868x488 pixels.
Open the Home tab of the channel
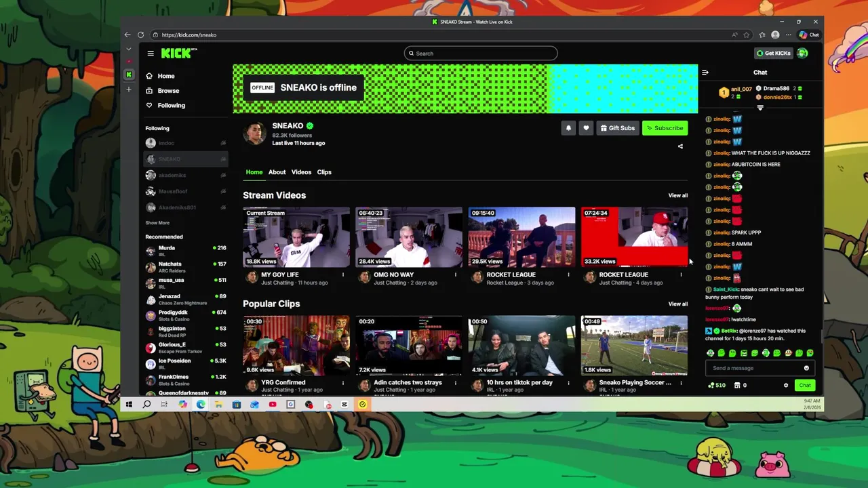[254, 172]
